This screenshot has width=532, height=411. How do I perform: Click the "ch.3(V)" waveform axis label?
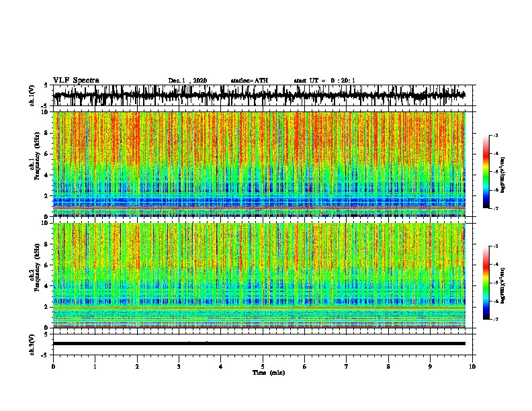(x=32, y=345)
